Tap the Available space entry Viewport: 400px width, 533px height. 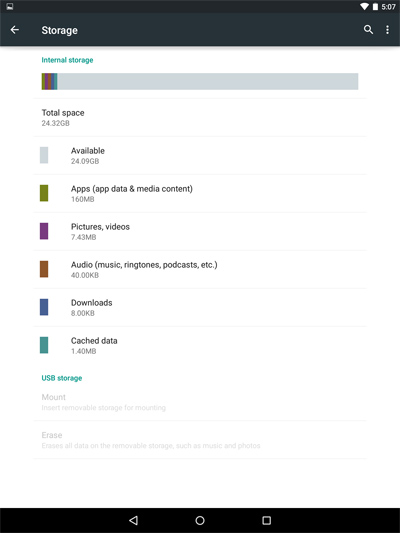click(200, 156)
